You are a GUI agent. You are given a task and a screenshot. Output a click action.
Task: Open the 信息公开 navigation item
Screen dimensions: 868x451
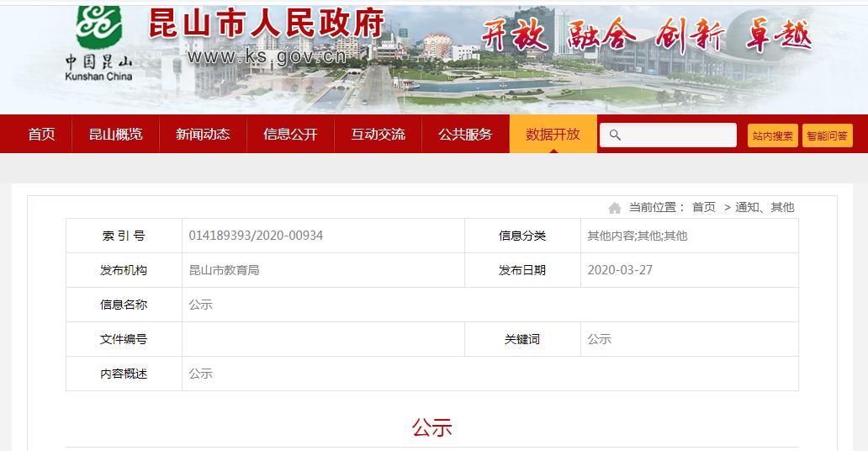tap(290, 134)
